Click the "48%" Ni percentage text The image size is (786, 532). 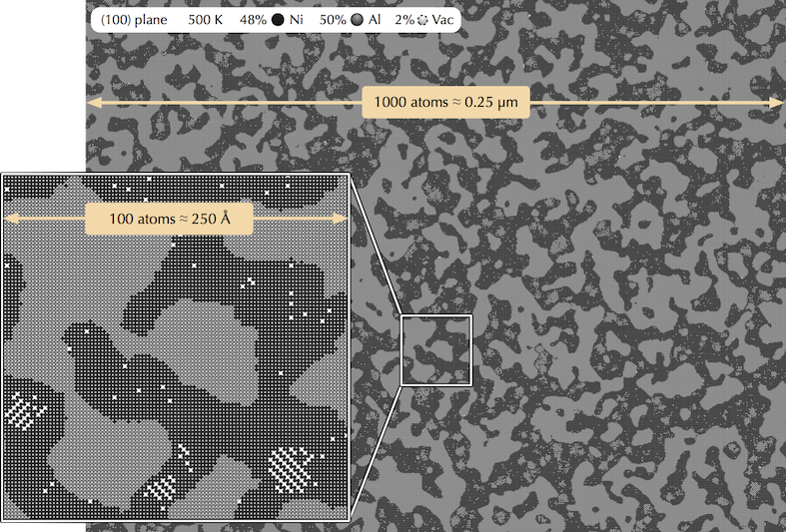click(253, 19)
